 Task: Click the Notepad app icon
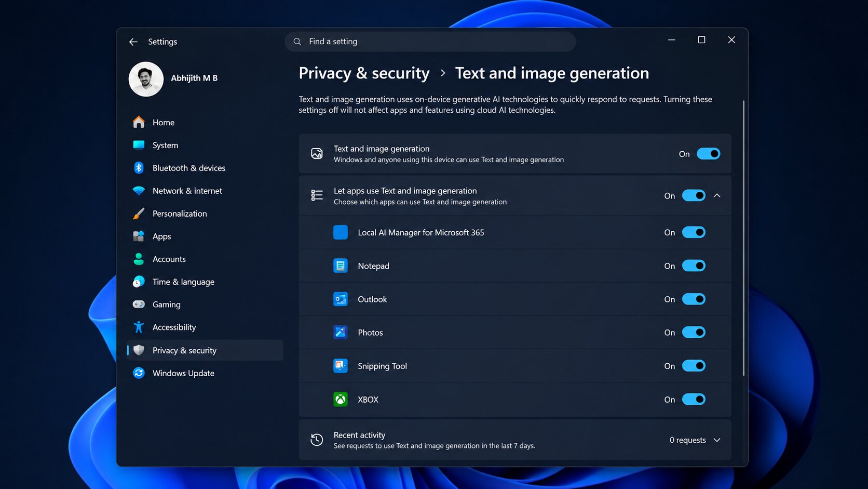341,266
